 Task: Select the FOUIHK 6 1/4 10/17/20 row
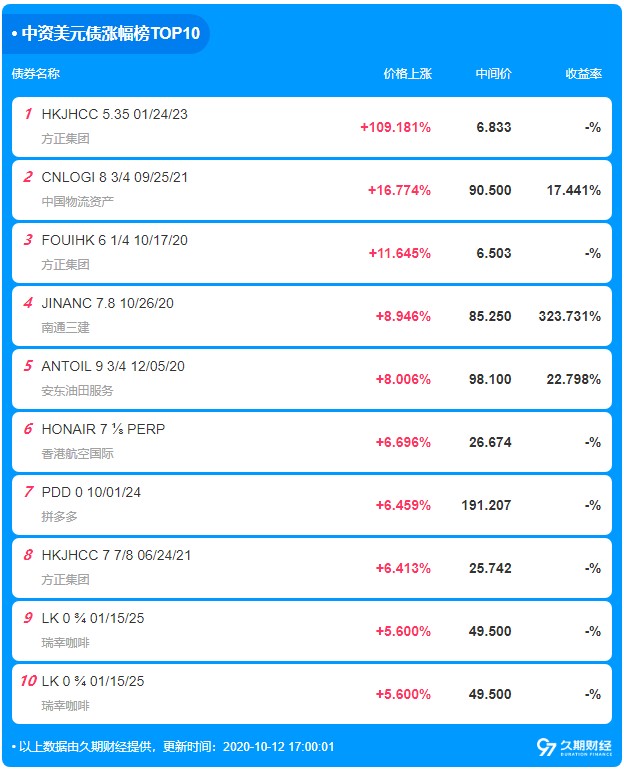pos(312,253)
